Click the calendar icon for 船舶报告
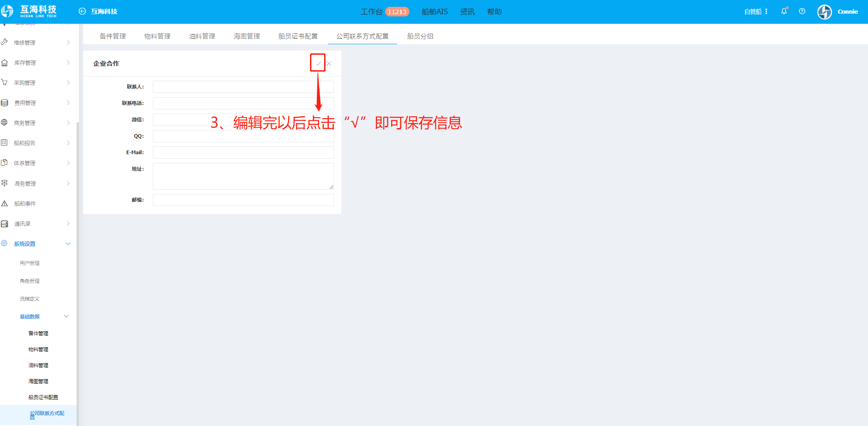Screen dimensions: 868x426 [x=5, y=143]
